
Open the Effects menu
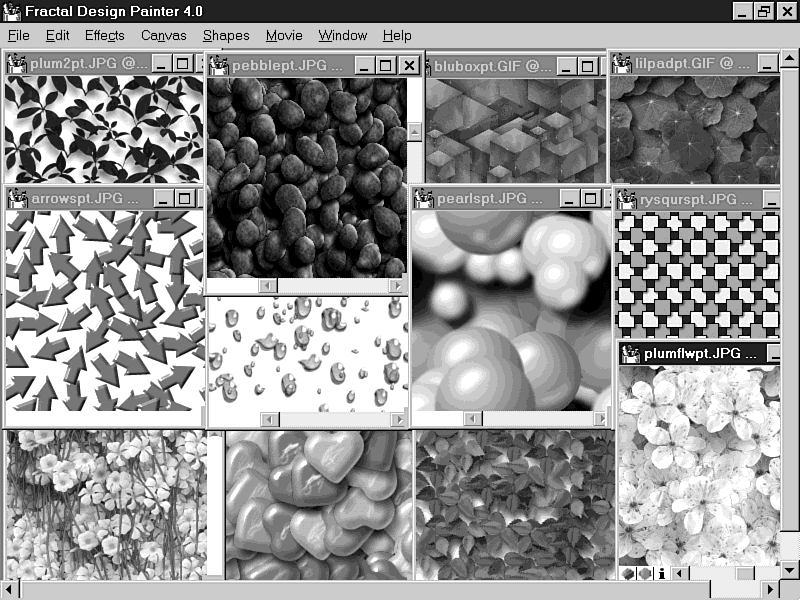tap(105, 35)
